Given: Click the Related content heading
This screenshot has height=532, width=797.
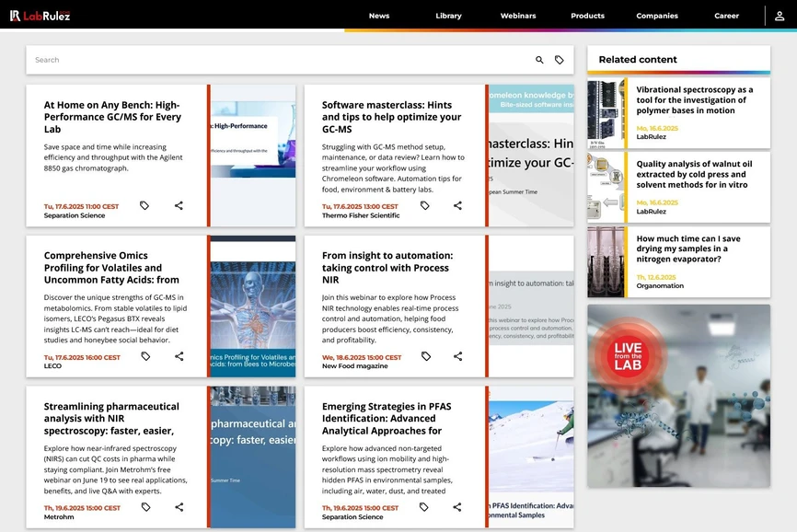Looking at the screenshot, I should click(638, 60).
